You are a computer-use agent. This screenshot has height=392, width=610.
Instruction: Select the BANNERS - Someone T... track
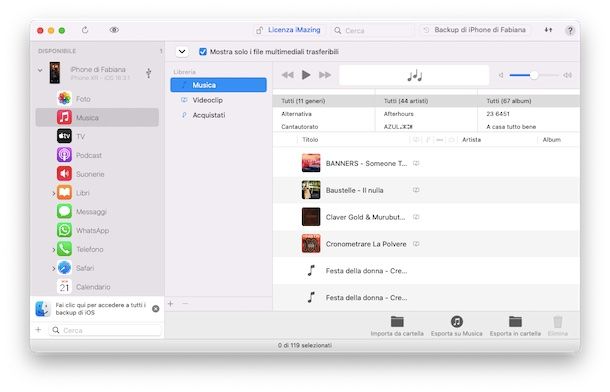point(426,163)
